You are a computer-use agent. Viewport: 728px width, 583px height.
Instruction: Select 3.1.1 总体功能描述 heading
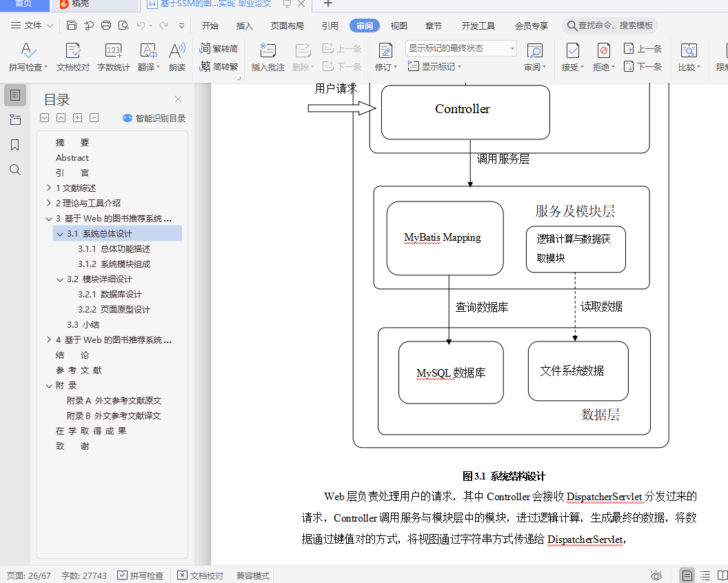[114, 248]
